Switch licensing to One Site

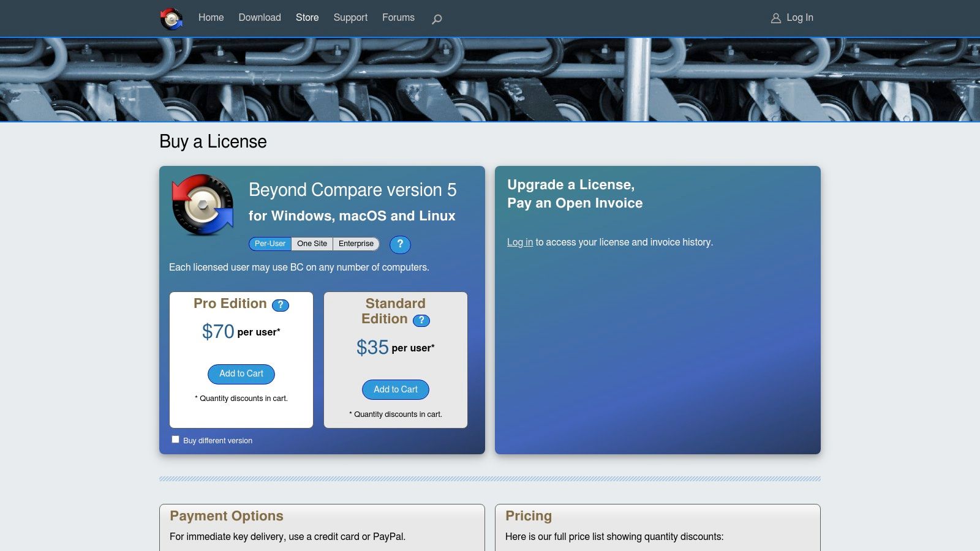(x=312, y=243)
